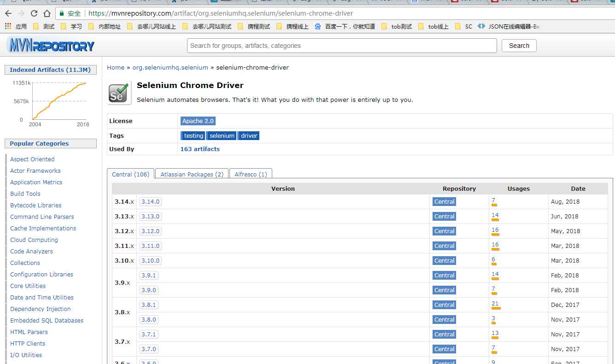The height and width of the screenshot is (364, 615).
Task: Switch to the Alfresco (1) tab
Action: click(251, 174)
